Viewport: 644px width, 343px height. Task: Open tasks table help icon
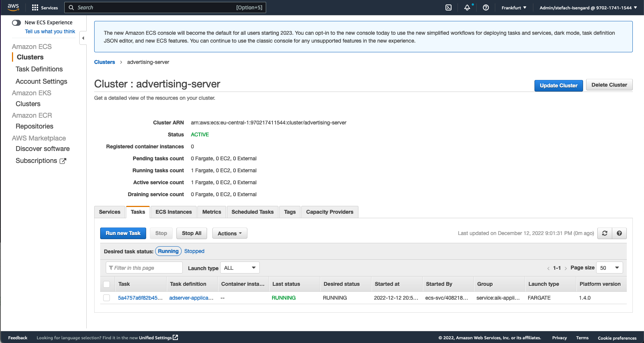click(x=619, y=233)
